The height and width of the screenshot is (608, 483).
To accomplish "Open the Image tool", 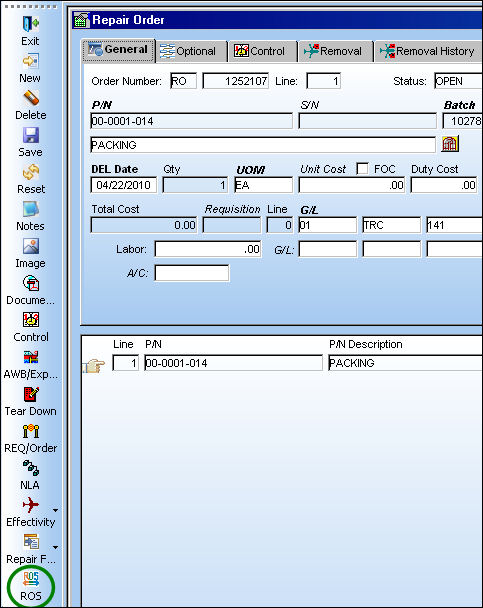I will click(30, 247).
